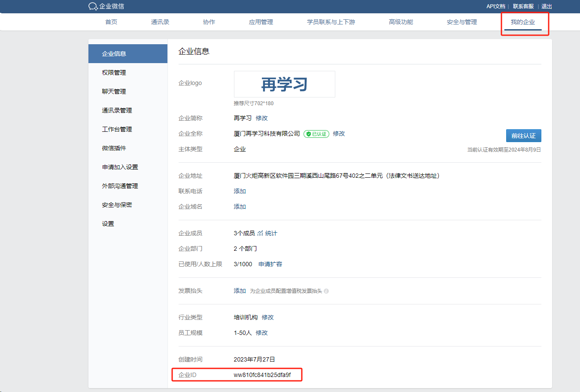The height and width of the screenshot is (392, 580).
Task: Select 企业信息 in the sidebar
Action: tap(128, 54)
